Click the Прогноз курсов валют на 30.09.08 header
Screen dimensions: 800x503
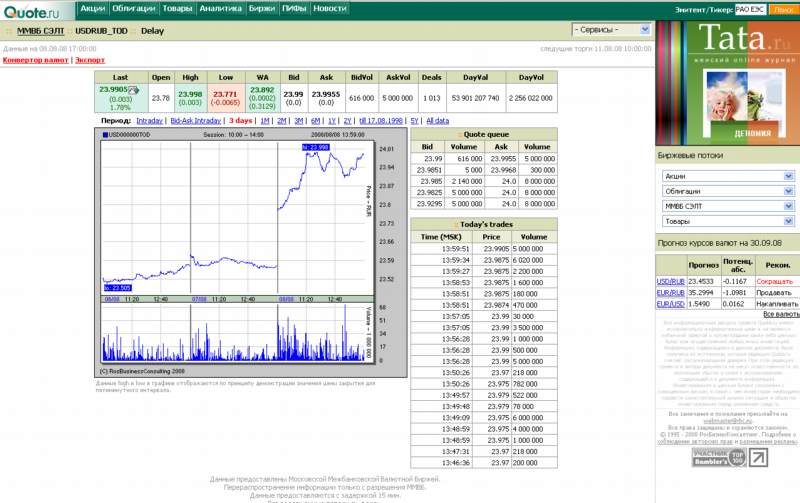(x=719, y=243)
